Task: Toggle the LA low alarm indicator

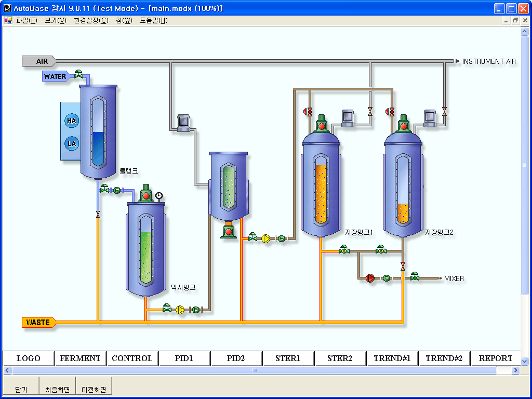Action: (71, 143)
